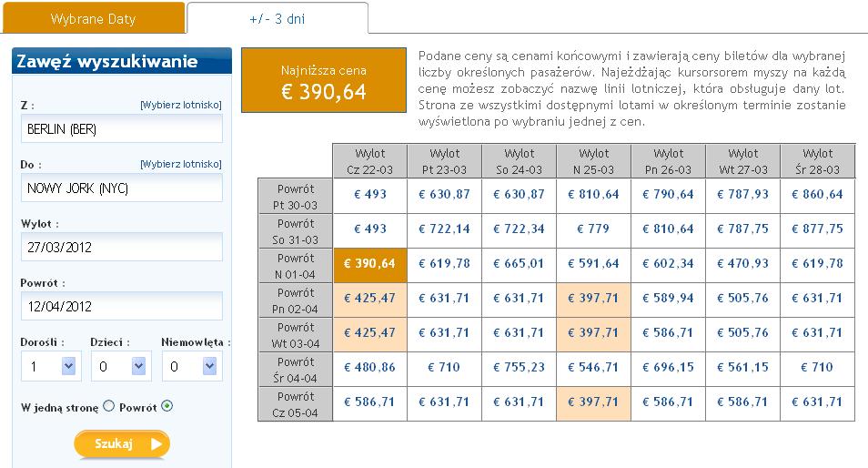Click the Wylot Wt 27-03 column header
The image size is (868, 468).
coord(742,161)
